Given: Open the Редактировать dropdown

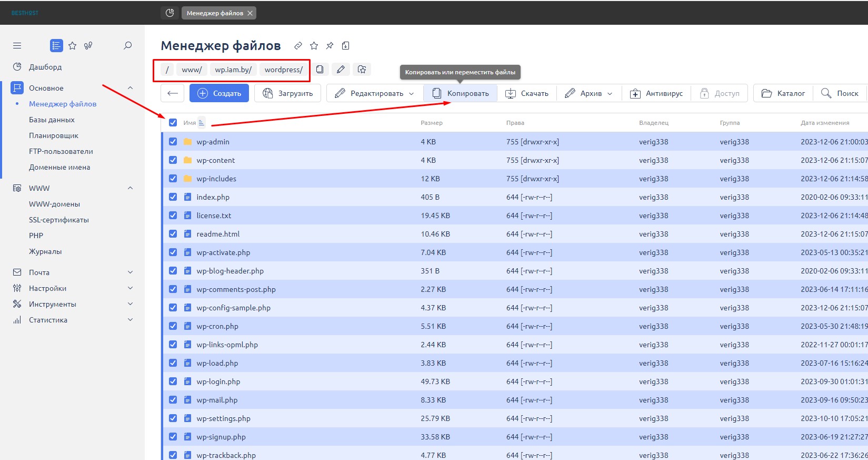Looking at the screenshot, I should tap(375, 93).
